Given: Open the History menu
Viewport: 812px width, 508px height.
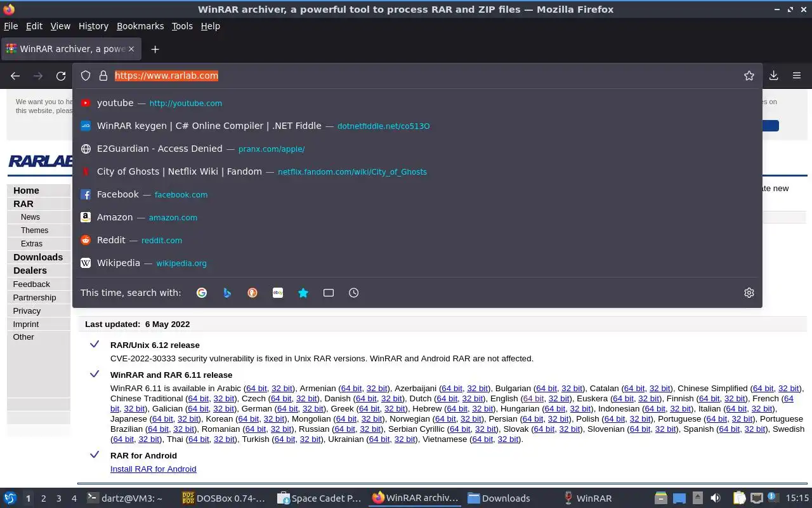Looking at the screenshot, I should pos(93,26).
